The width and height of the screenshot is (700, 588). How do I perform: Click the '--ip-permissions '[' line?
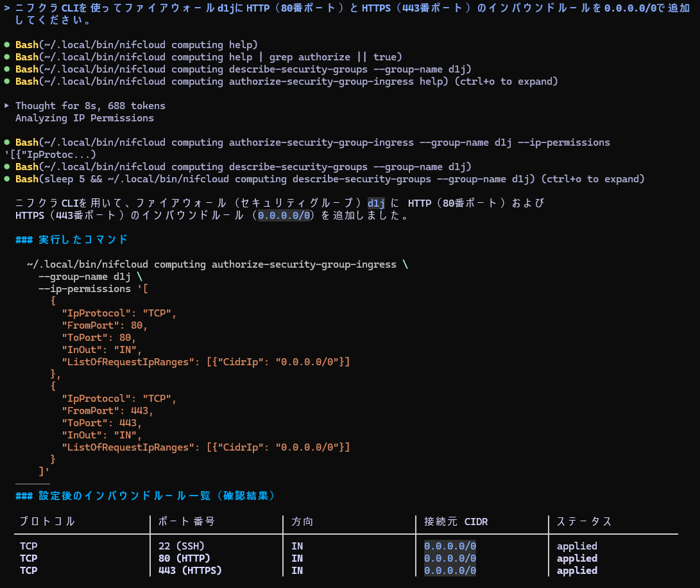tap(93, 289)
